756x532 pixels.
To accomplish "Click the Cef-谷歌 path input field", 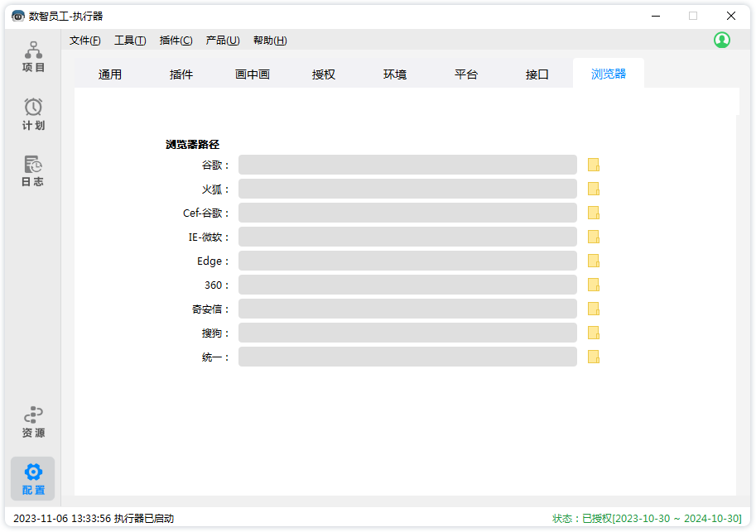I will pyautogui.click(x=407, y=213).
